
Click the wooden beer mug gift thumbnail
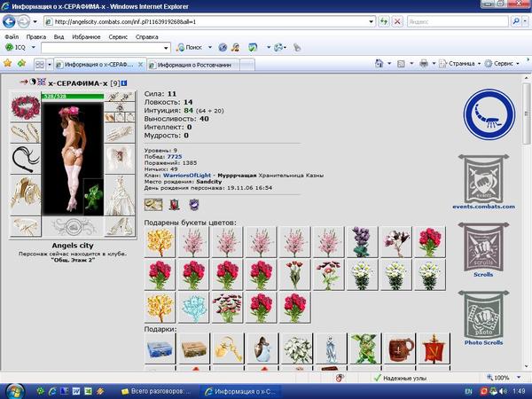point(401,348)
